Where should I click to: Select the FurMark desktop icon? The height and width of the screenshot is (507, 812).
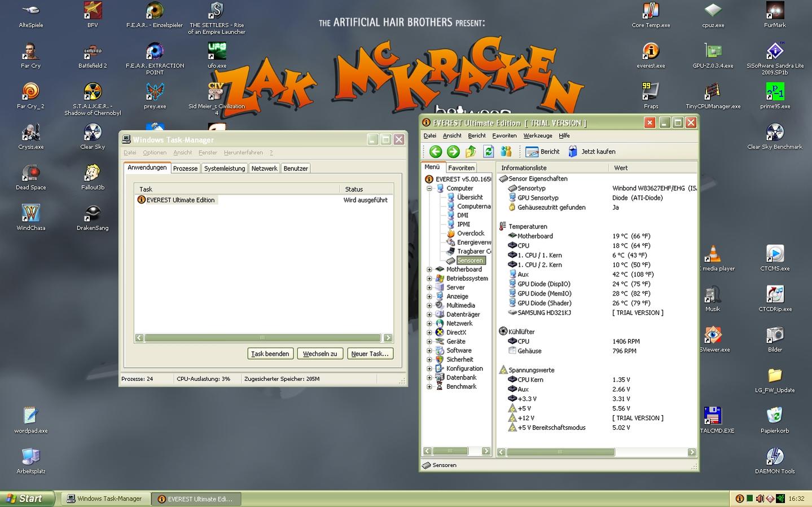coord(775,15)
